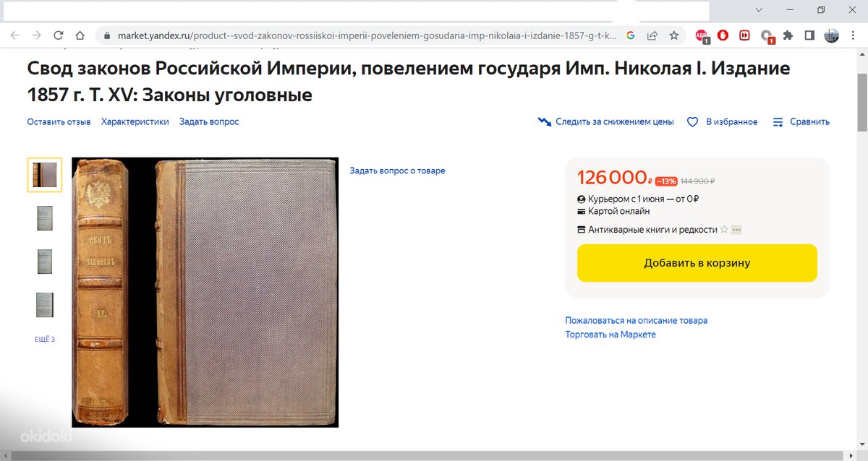The width and height of the screenshot is (868, 461).
Task: Open the Оставить отзыв link
Action: (x=59, y=122)
